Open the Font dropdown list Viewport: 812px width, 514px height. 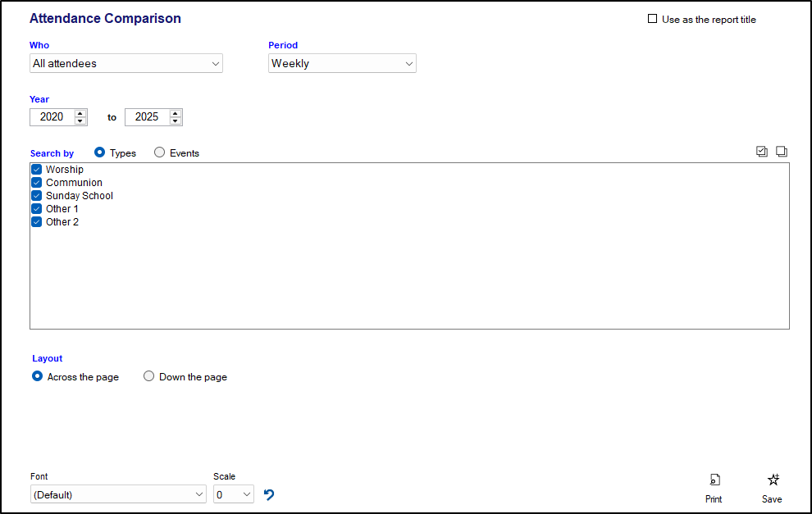tap(118, 495)
